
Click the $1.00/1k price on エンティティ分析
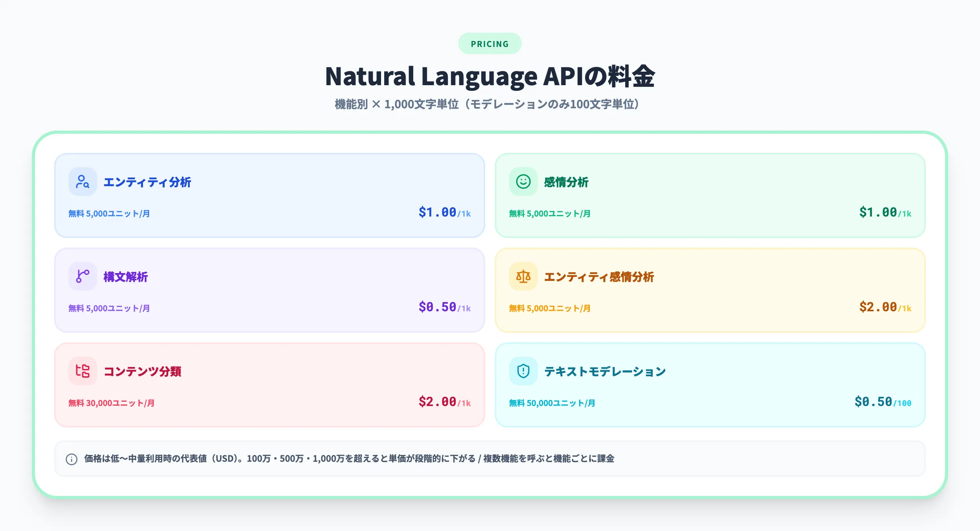(443, 212)
